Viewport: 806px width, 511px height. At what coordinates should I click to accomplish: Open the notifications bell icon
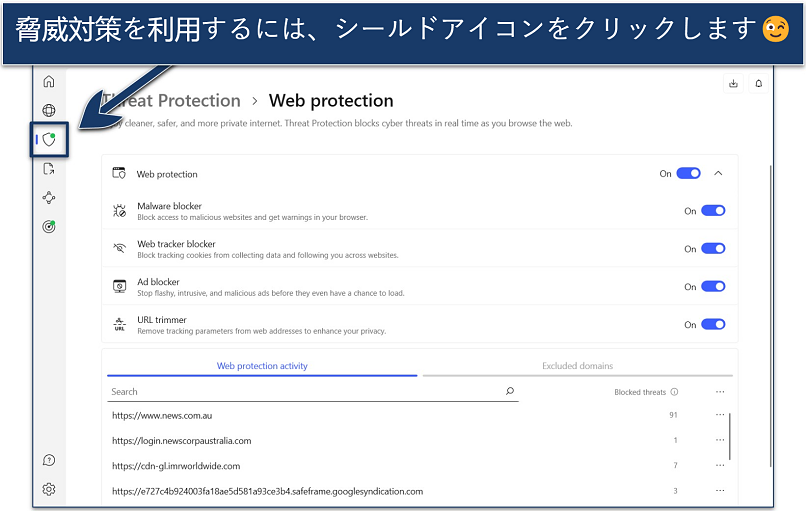click(x=758, y=83)
